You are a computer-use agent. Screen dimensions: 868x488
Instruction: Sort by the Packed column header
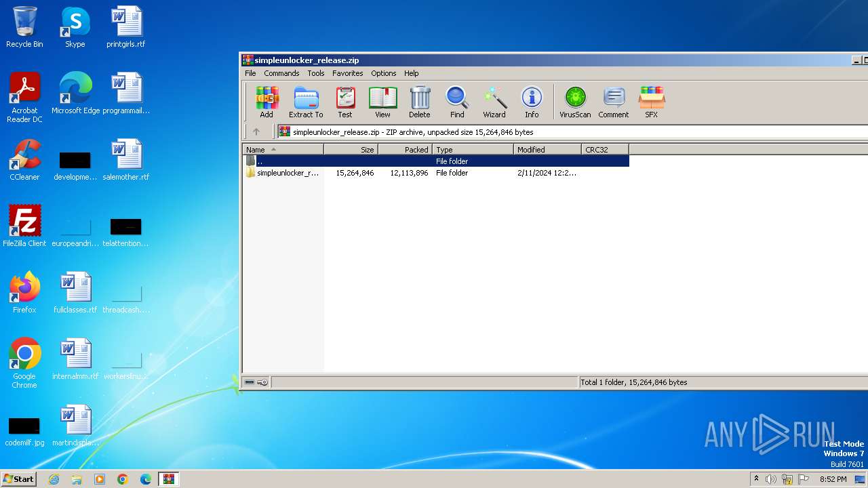pos(406,150)
